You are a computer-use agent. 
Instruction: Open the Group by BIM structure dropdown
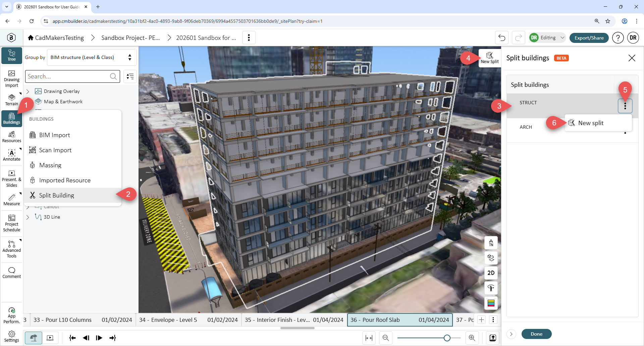92,57
